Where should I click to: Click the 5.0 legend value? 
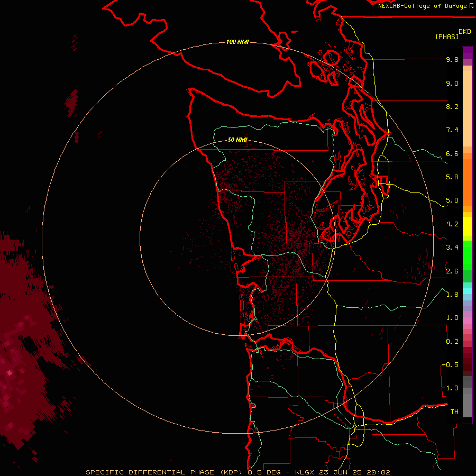pyautogui.click(x=452, y=200)
